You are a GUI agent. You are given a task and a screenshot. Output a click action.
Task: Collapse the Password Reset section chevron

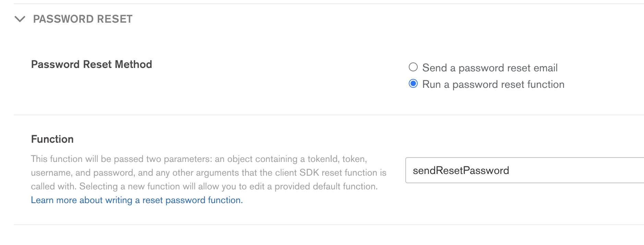(20, 19)
